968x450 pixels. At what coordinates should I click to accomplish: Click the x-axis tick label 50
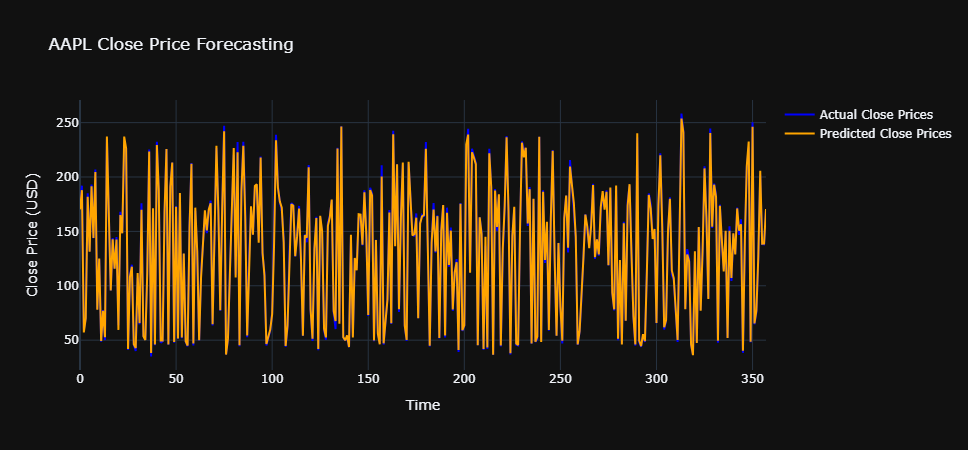(176, 377)
